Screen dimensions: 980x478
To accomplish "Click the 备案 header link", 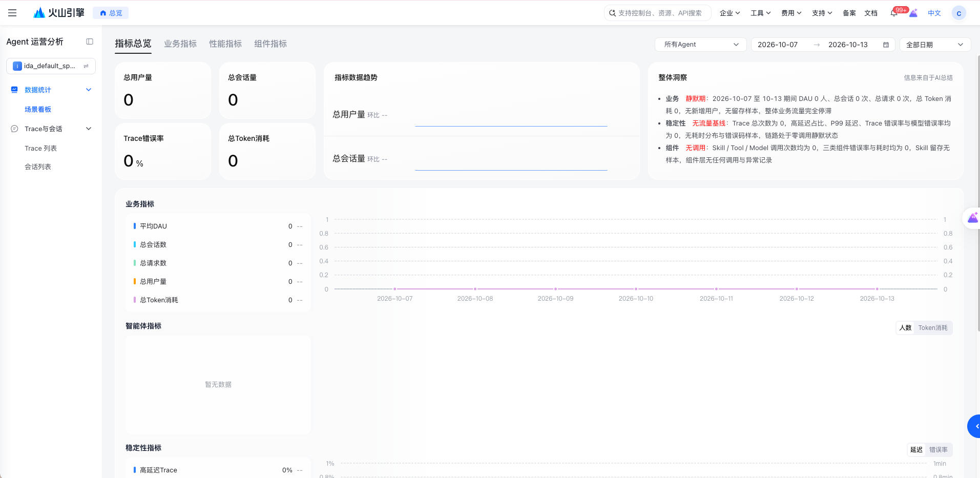I will tap(849, 13).
